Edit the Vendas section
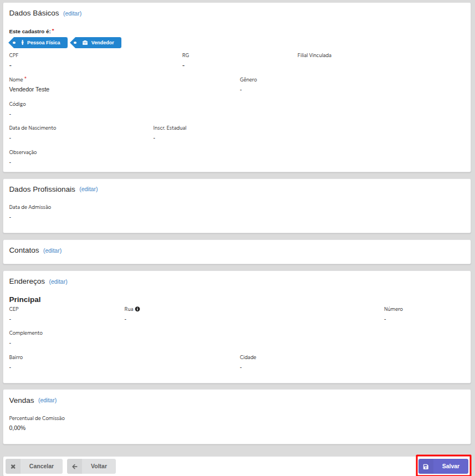 click(48, 400)
